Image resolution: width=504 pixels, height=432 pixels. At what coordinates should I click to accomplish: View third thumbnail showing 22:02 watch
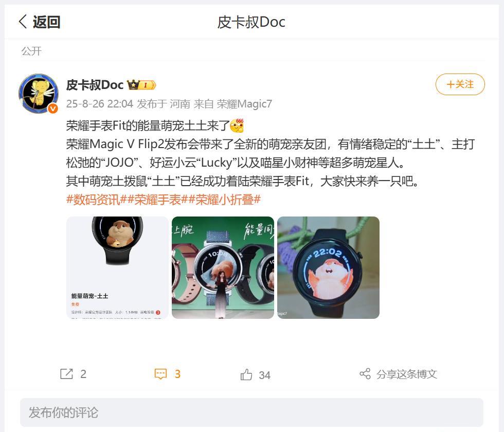point(328,267)
